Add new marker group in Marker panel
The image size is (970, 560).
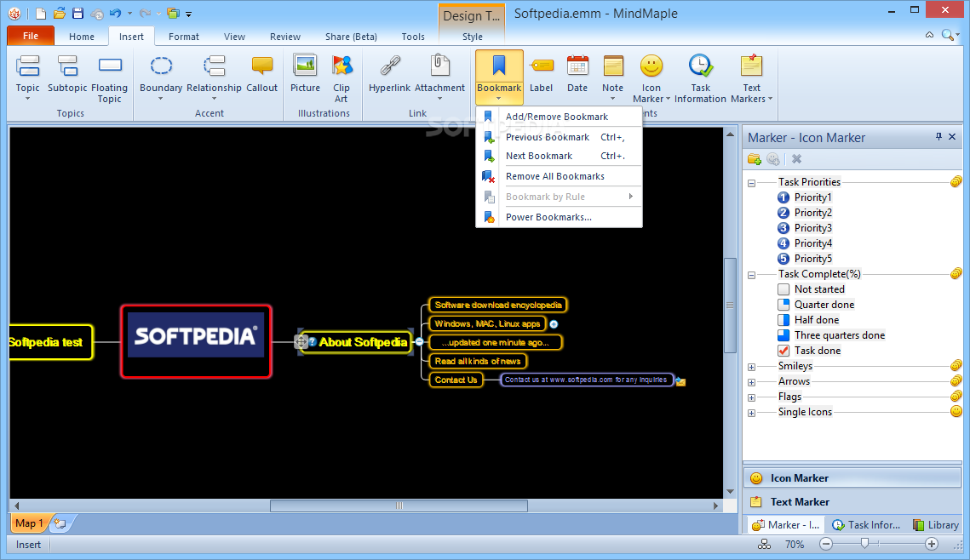(x=754, y=159)
